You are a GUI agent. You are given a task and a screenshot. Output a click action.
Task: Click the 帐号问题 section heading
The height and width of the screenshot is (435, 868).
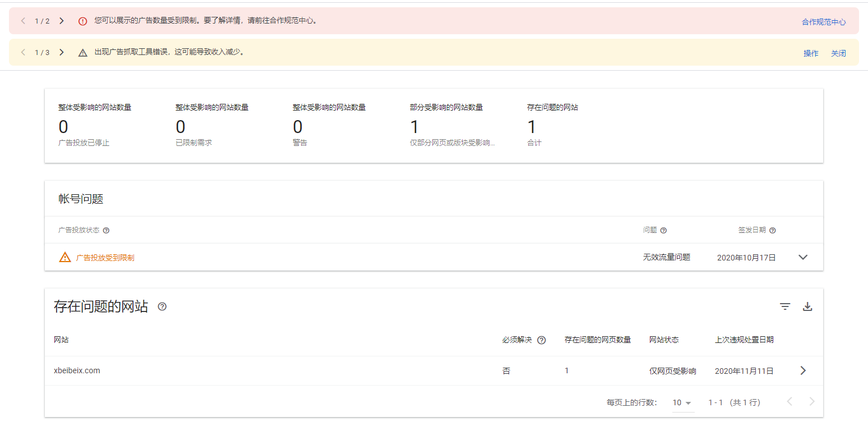pyautogui.click(x=81, y=199)
